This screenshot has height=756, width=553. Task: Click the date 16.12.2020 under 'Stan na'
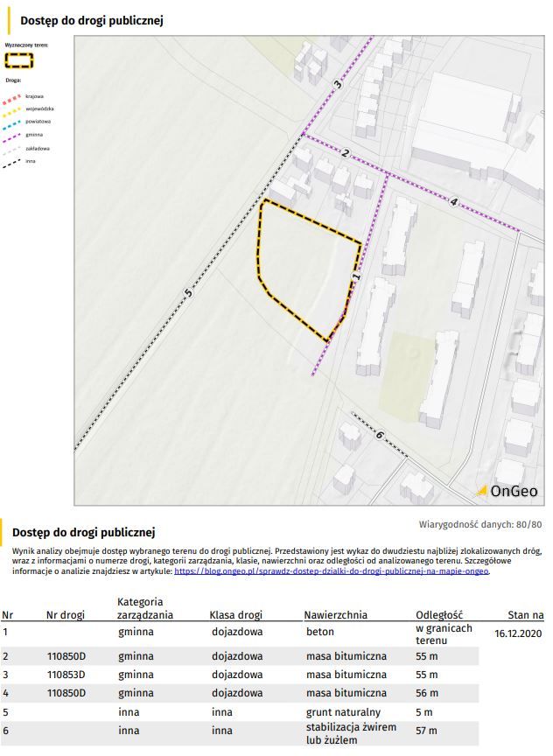coord(519,633)
